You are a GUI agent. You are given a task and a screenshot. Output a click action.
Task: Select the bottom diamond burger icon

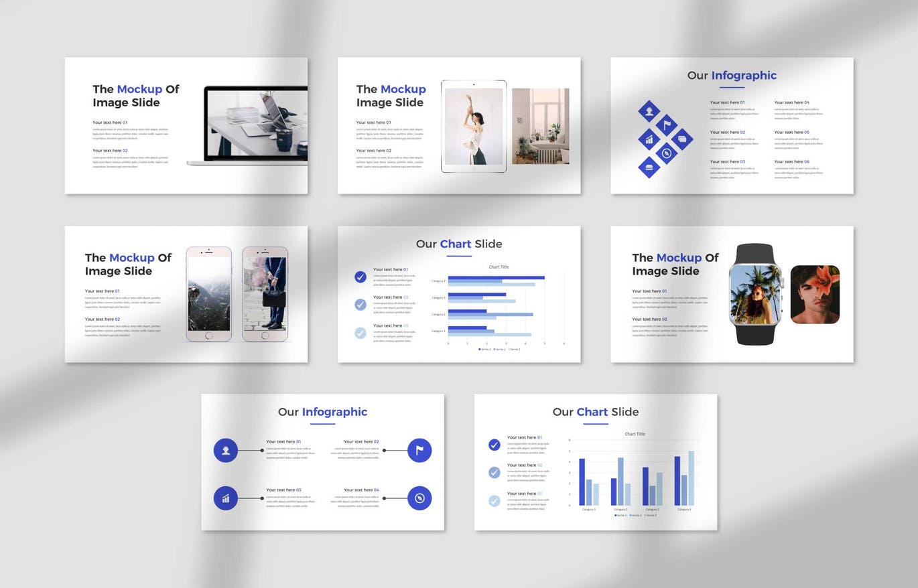tap(649, 167)
